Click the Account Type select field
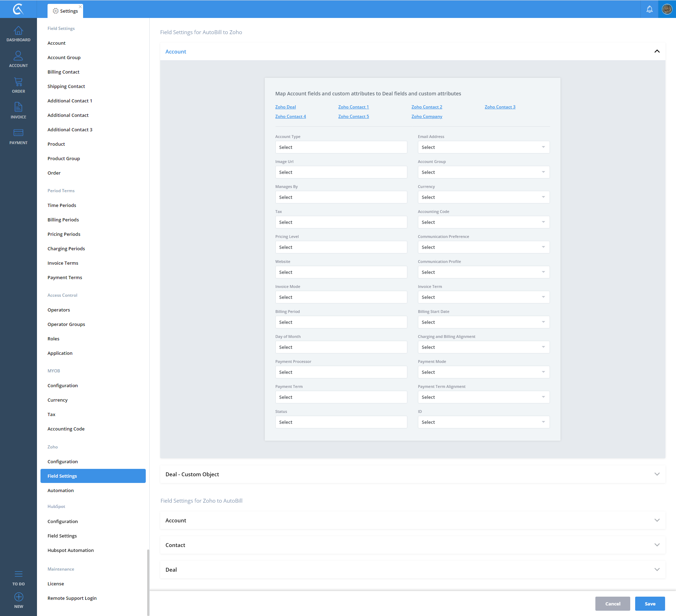The height and width of the screenshot is (616, 676). pyautogui.click(x=341, y=147)
